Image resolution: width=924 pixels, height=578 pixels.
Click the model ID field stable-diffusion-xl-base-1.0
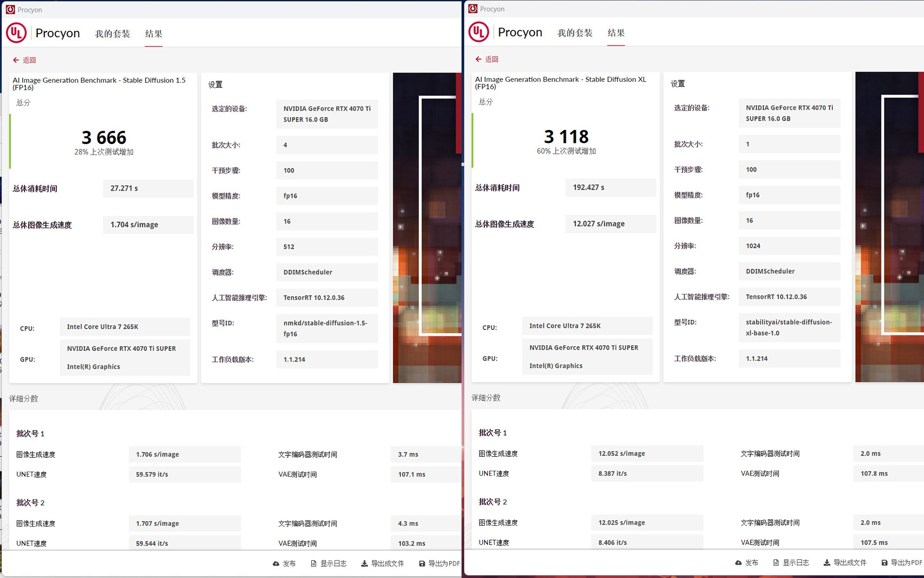click(x=789, y=327)
